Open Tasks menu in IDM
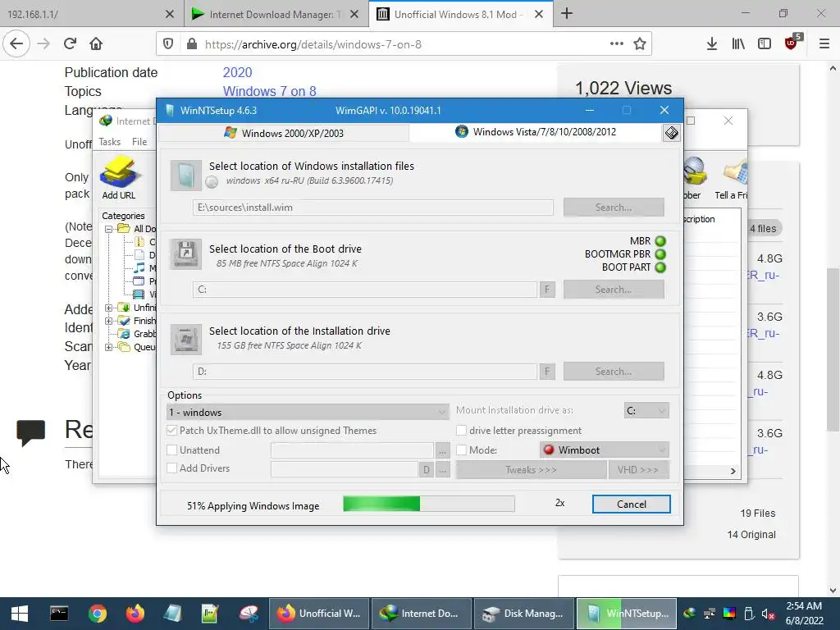840x630 pixels. tap(109, 141)
